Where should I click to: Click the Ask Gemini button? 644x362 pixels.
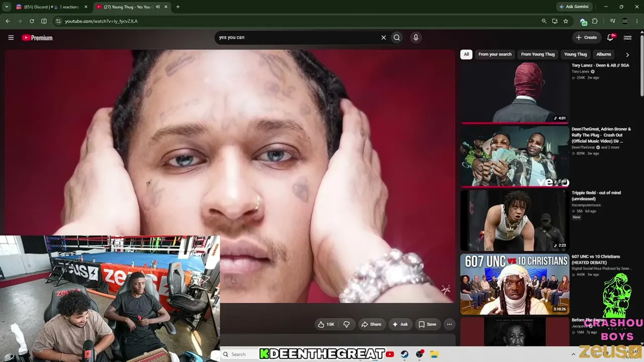pos(575,7)
